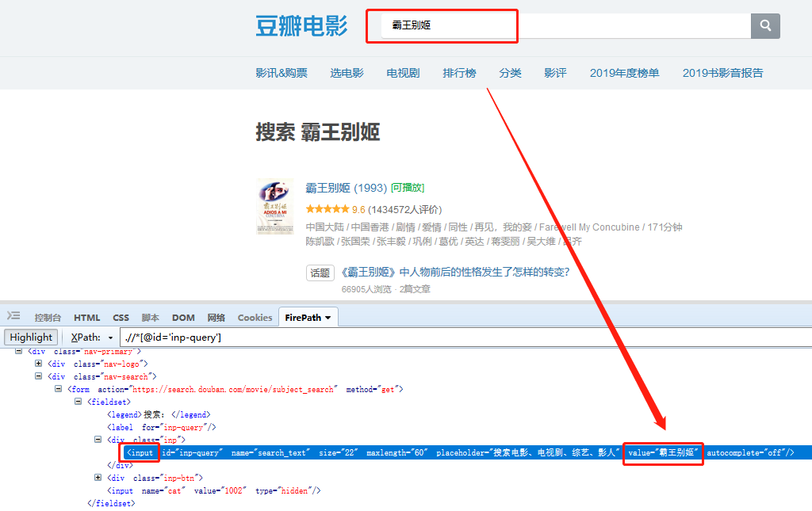Click the Highlight button
The image size is (812, 511).
(x=31, y=337)
